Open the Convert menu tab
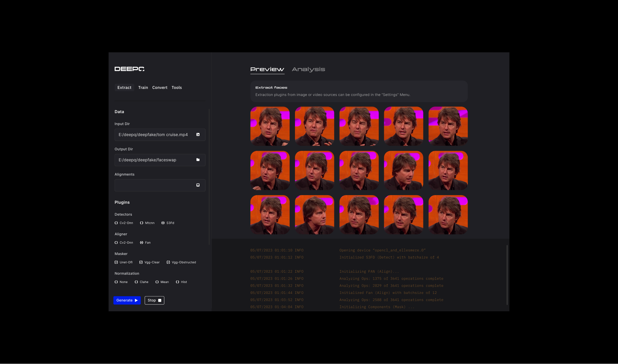The width and height of the screenshot is (618, 364). pyautogui.click(x=160, y=88)
